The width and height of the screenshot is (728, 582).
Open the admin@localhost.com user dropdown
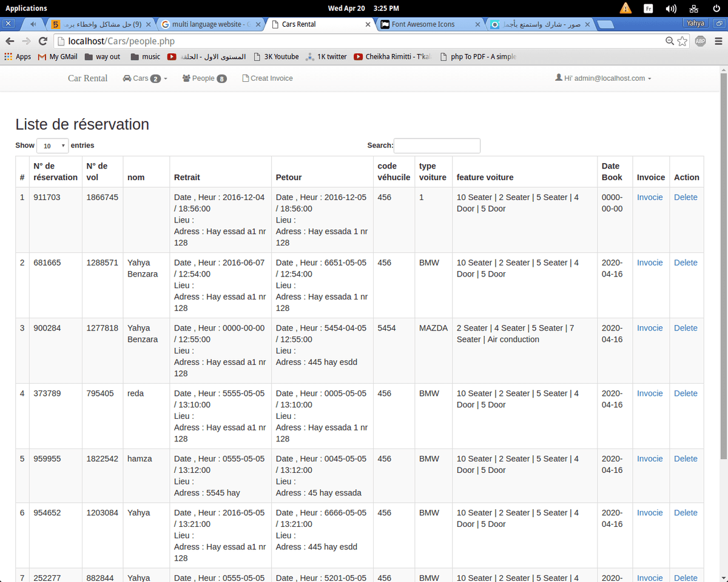coord(603,78)
